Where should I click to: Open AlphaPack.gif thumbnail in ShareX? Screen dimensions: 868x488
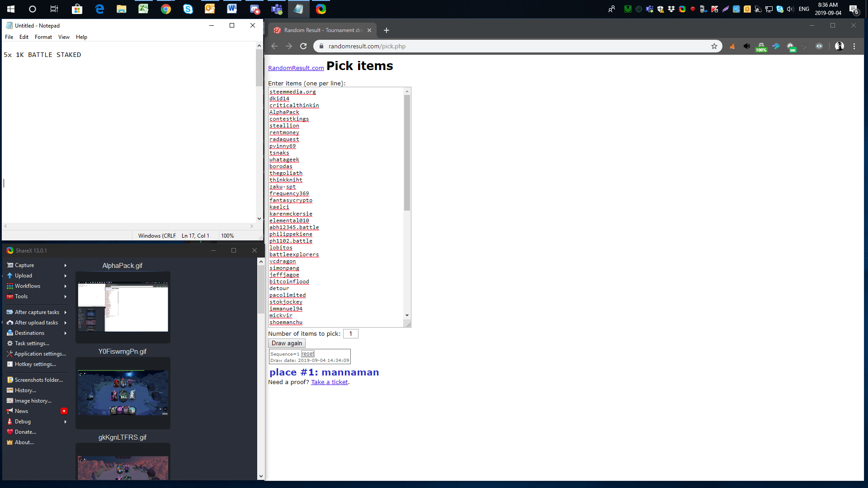tap(123, 307)
